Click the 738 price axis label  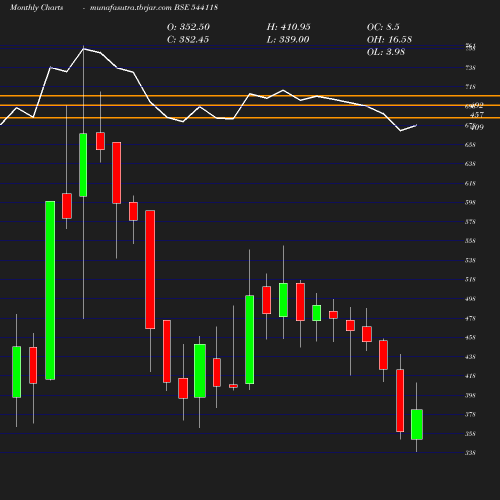click(470, 68)
